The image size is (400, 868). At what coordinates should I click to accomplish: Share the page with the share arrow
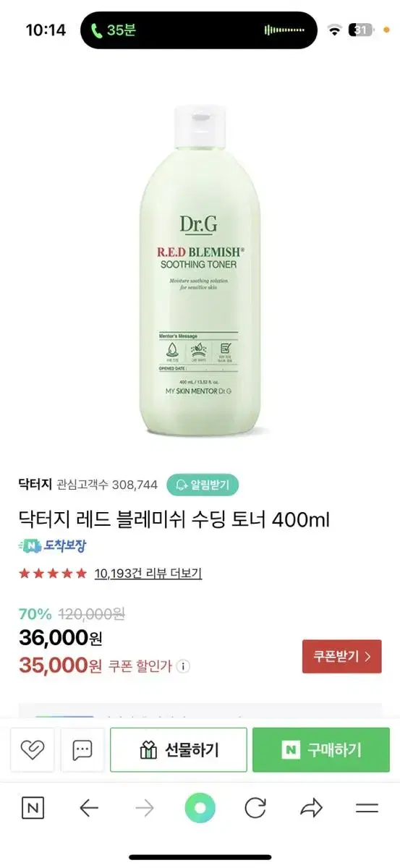pos(311,808)
